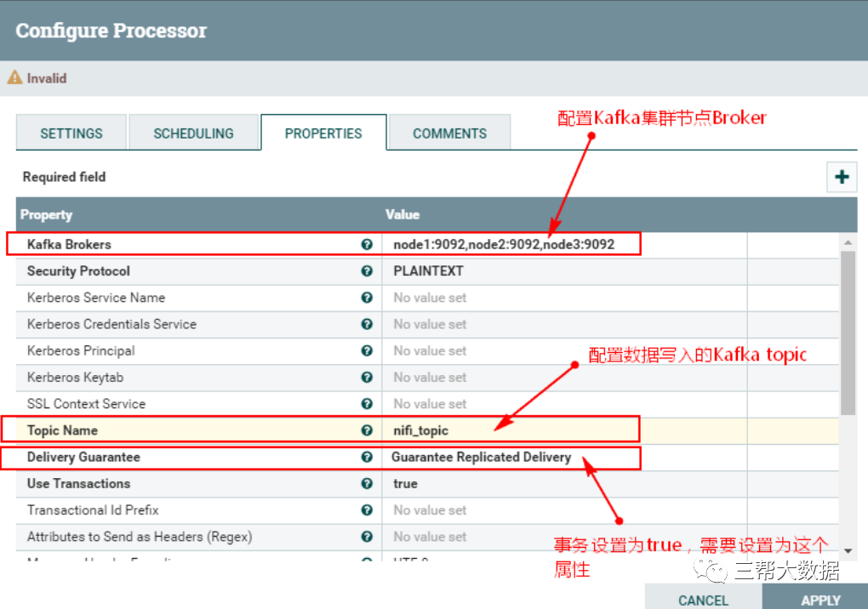Edit the Kafka Brokers value field
The image size is (868, 609).
(504, 244)
